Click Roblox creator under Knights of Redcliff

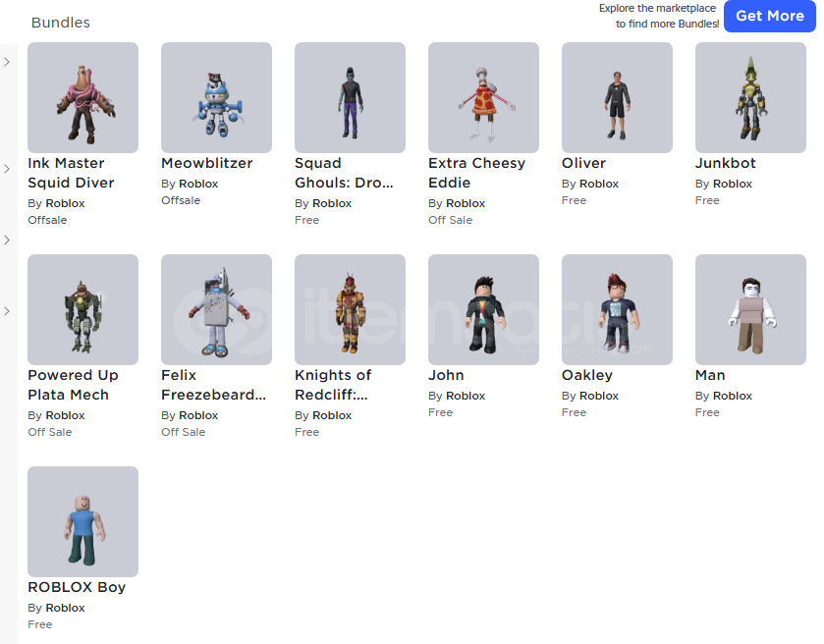332,415
